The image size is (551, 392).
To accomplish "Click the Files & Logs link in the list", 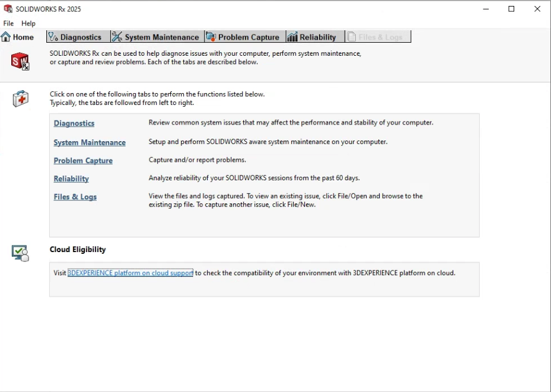I will [x=75, y=197].
